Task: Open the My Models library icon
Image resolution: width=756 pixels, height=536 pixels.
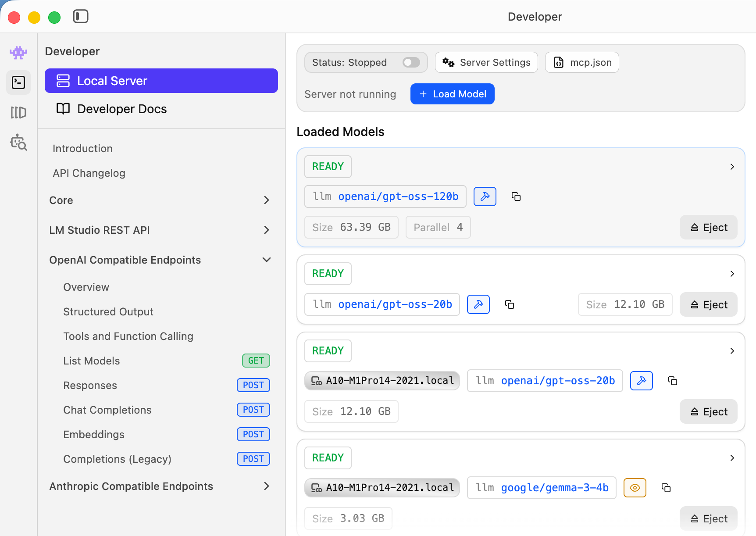Action: pyautogui.click(x=18, y=112)
